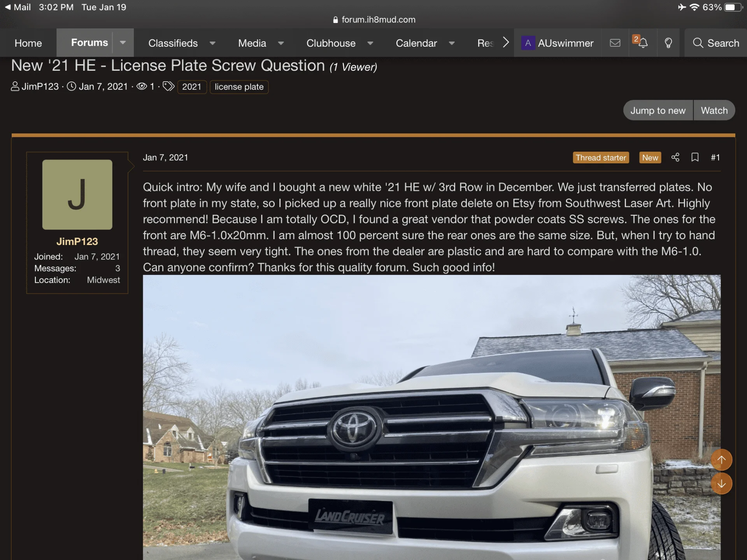Tap the Wi-Fi status icon
This screenshot has width=747, height=560.
tap(694, 7)
